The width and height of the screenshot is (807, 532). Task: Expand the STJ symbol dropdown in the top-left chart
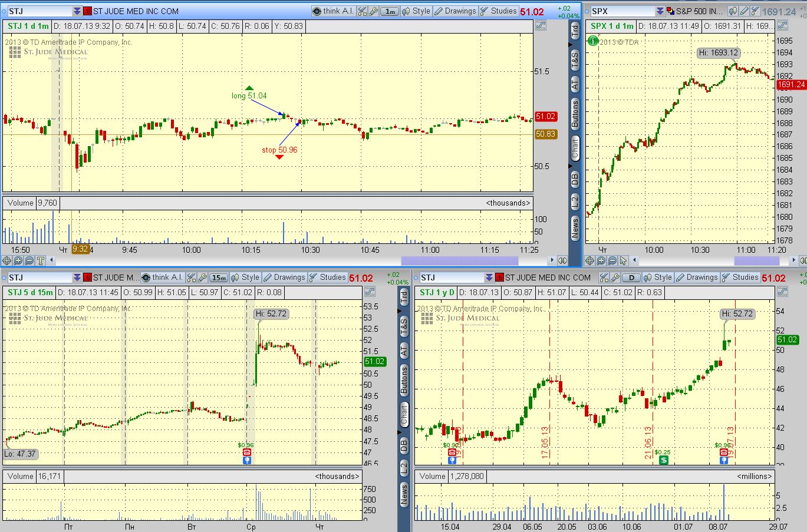point(77,11)
